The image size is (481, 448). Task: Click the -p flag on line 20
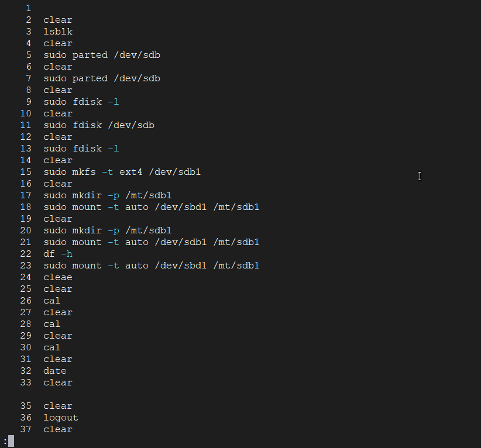114,230
